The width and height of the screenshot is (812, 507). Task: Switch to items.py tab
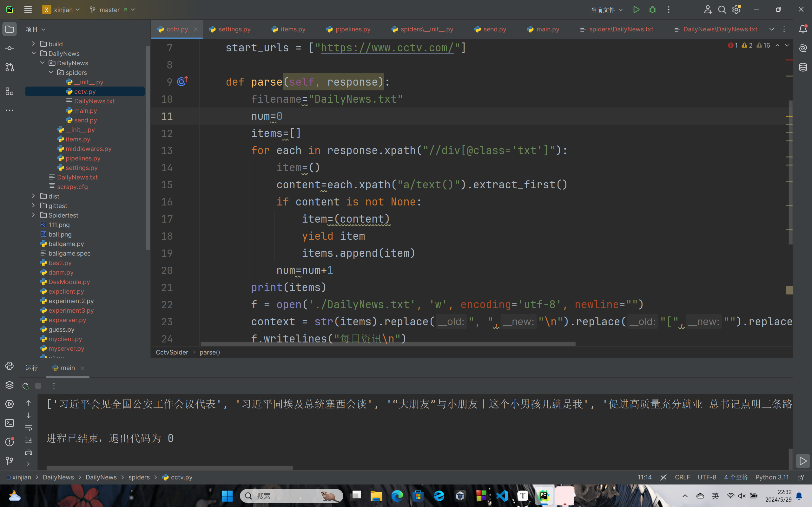(289, 29)
